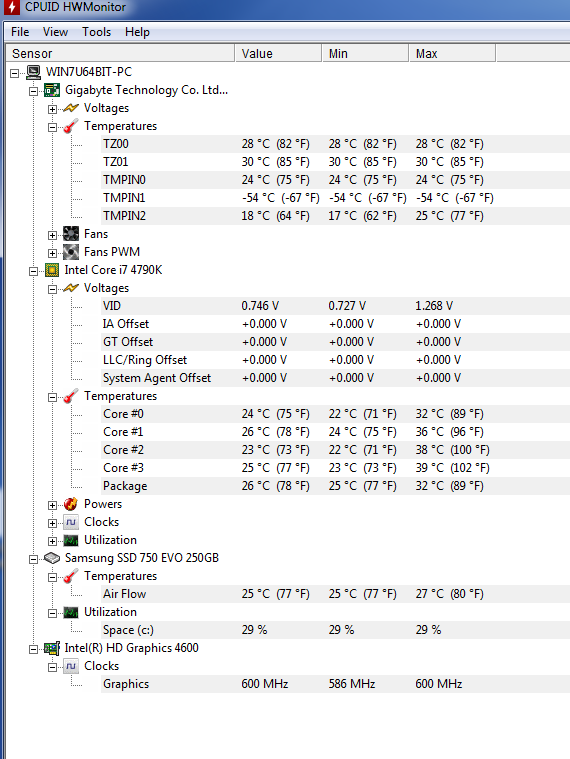Open the Tools menu

point(96,32)
